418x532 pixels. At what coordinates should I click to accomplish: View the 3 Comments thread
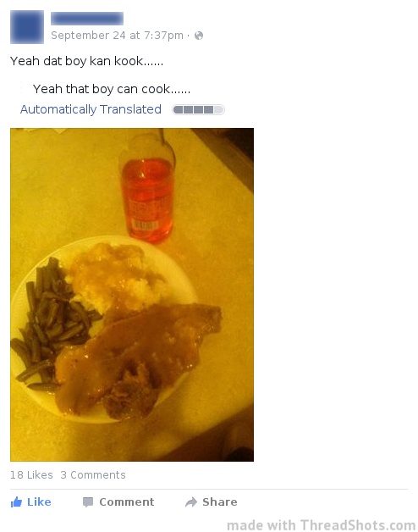tap(93, 474)
